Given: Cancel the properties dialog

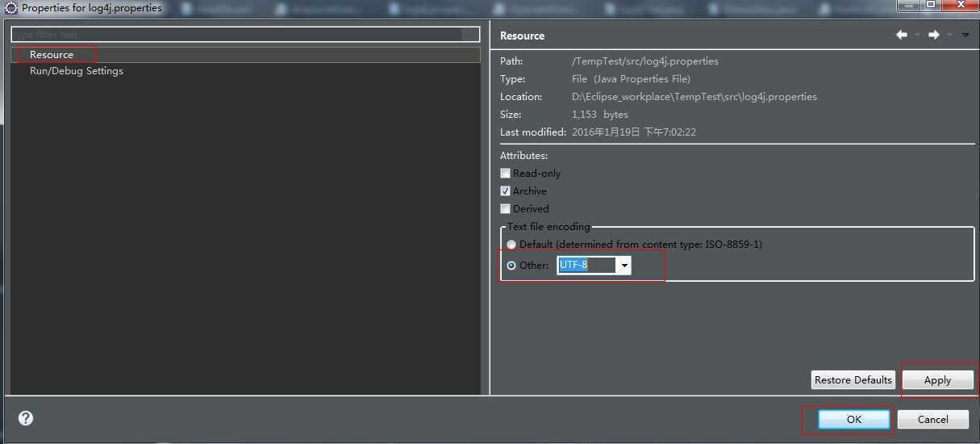Looking at the screenshot, I should (933, 419).
